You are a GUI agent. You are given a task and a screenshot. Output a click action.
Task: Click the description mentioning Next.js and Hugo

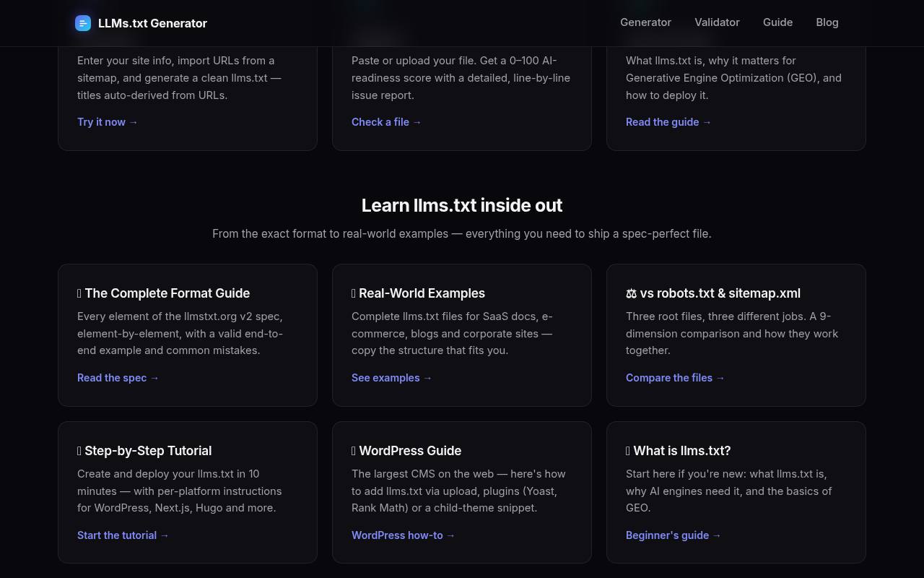180,491
